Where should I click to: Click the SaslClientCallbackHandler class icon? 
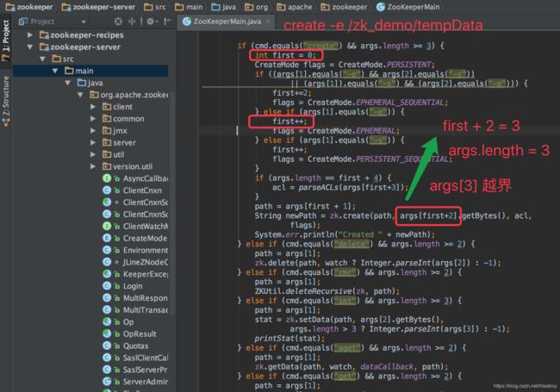(x=107, y=358)
